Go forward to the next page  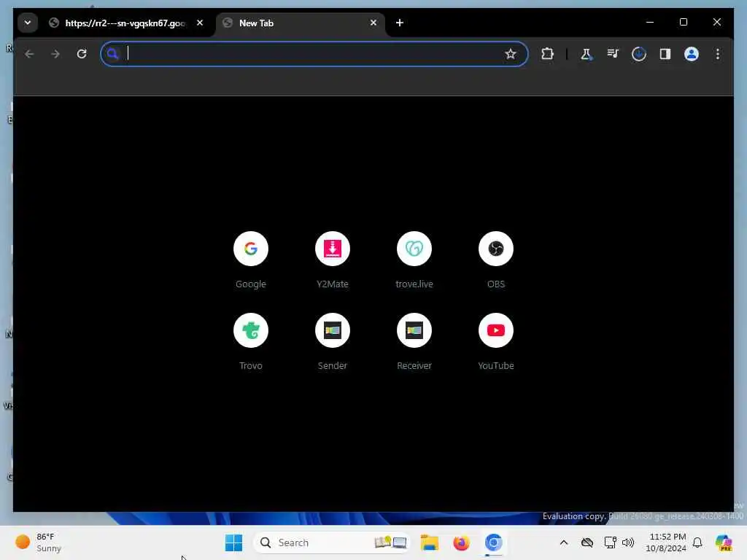point(55,54)
